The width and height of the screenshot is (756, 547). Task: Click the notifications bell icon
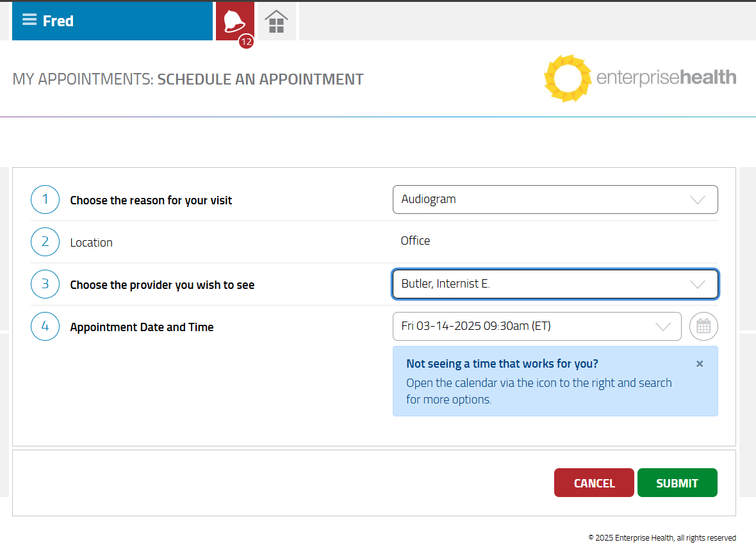pos(234,21)
